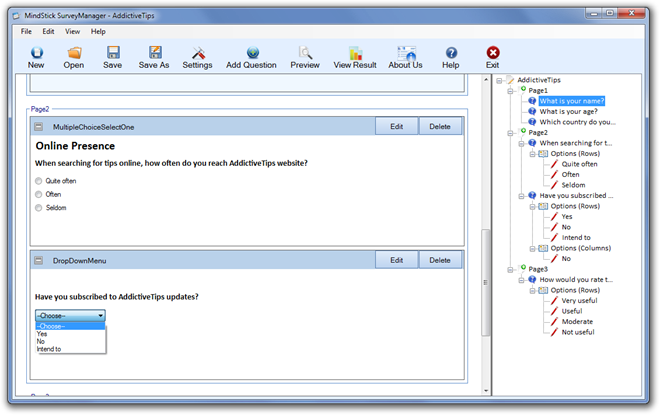Open the View menu
660x415 pixels.
(72, 32)
